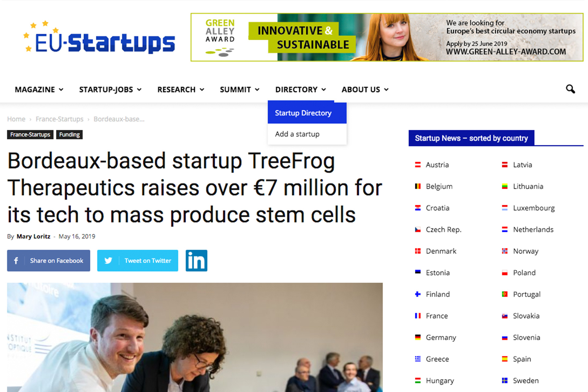Click the Germany flag icon
This screenshot has height=392, width=588.
coord(418,337)
